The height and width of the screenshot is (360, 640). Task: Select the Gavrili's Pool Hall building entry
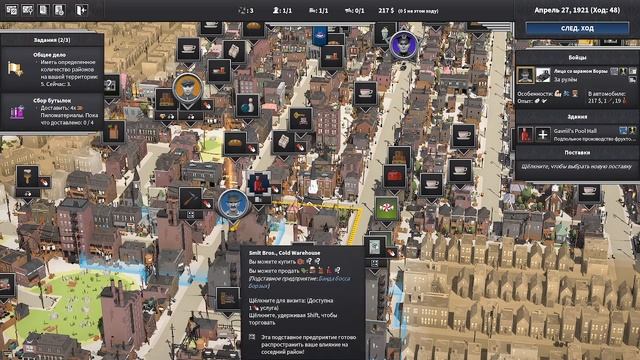[577, 134]
